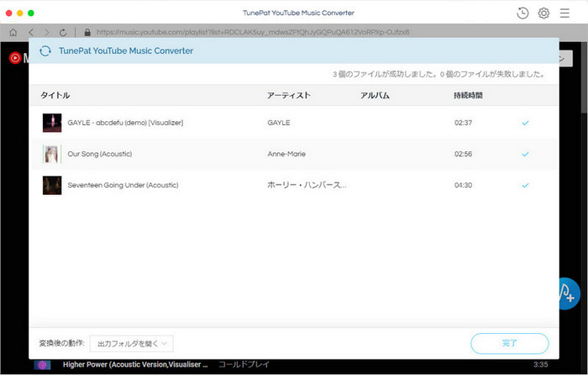Viewport: 588px width, 375px height.
Task: Click the checkmark for Our Song row
Action: 525,154
